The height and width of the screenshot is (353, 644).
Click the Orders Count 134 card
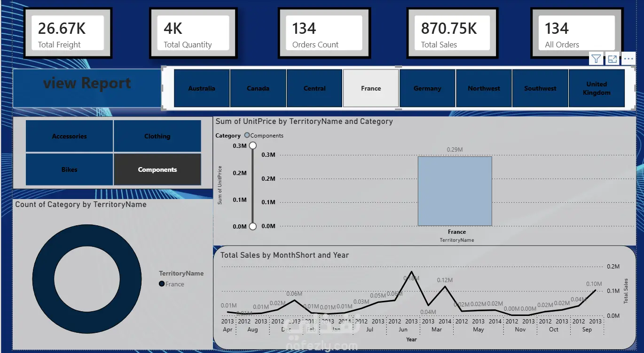(324, 33)
